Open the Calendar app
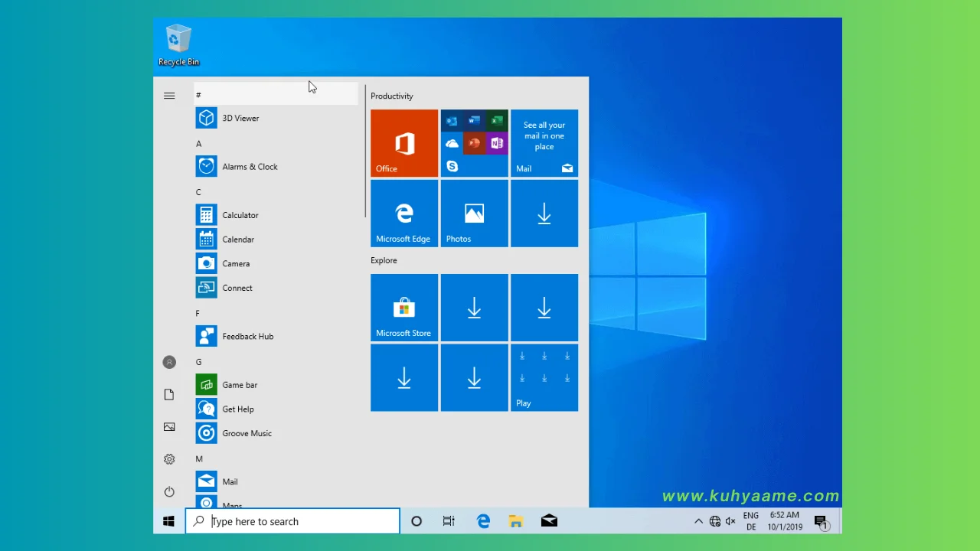The image size is (980, 551). (x=276, y=240)
